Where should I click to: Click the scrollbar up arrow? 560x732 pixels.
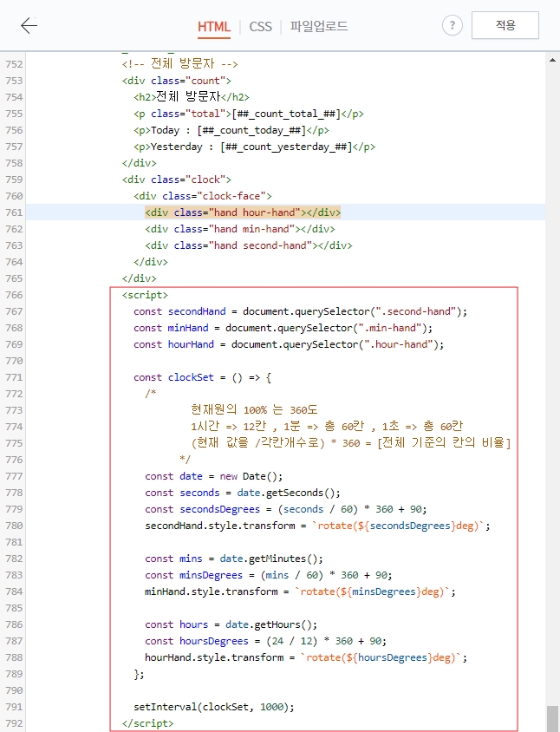click(552, 60)
